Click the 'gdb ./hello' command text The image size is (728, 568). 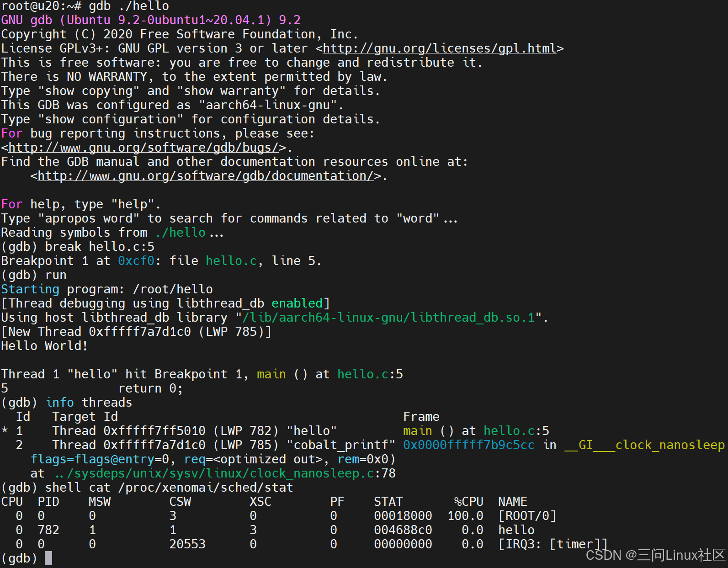(129, 6)
